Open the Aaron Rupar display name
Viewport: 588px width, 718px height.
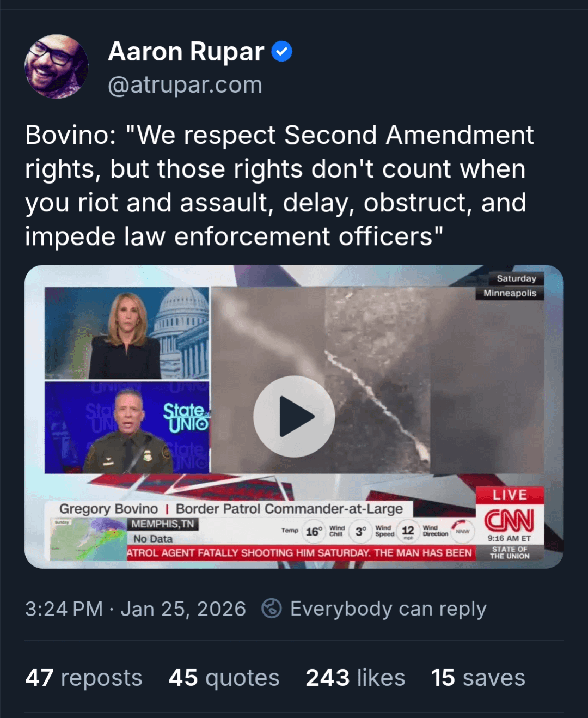[186, 52]
